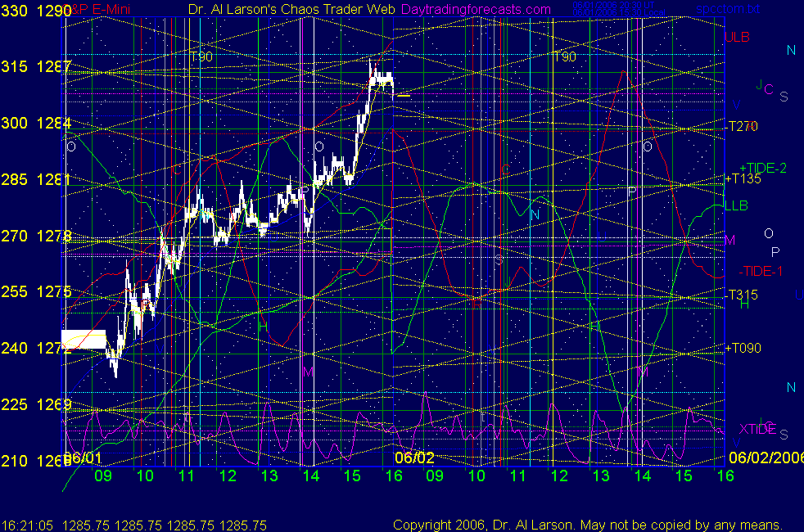
Task: Click the 255 1275 price axis label
Action: coord(36,292)
